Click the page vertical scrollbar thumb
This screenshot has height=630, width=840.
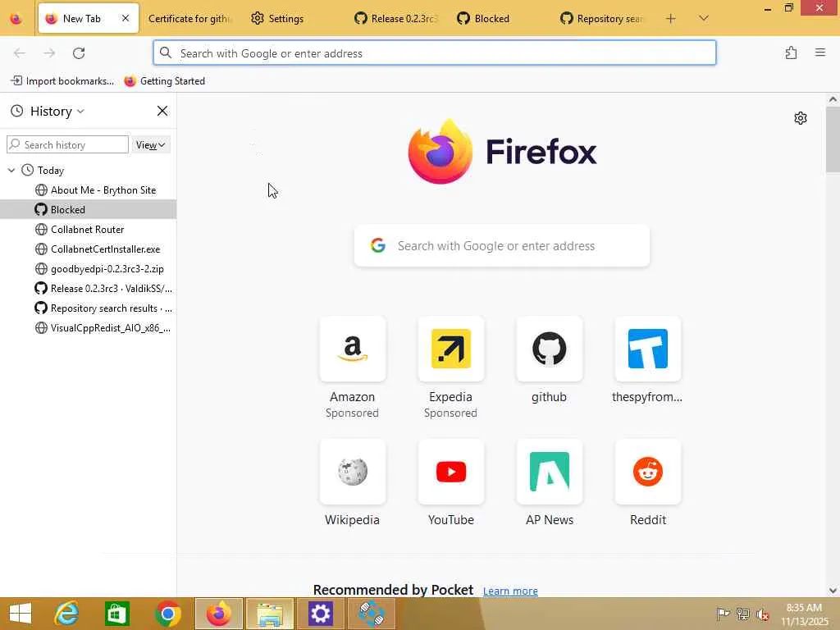click(833, 139)
